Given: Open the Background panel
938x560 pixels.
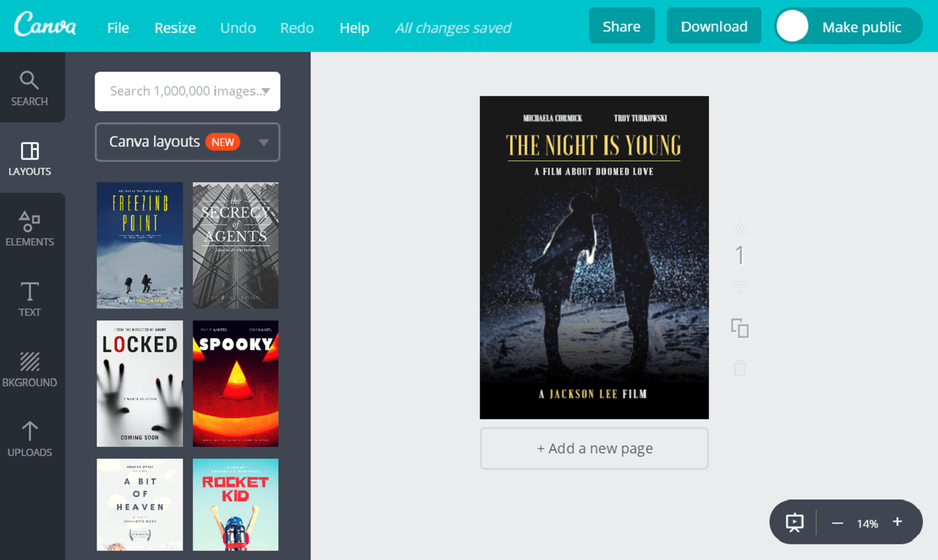Looking at the screenshot, I should [30, 369].
